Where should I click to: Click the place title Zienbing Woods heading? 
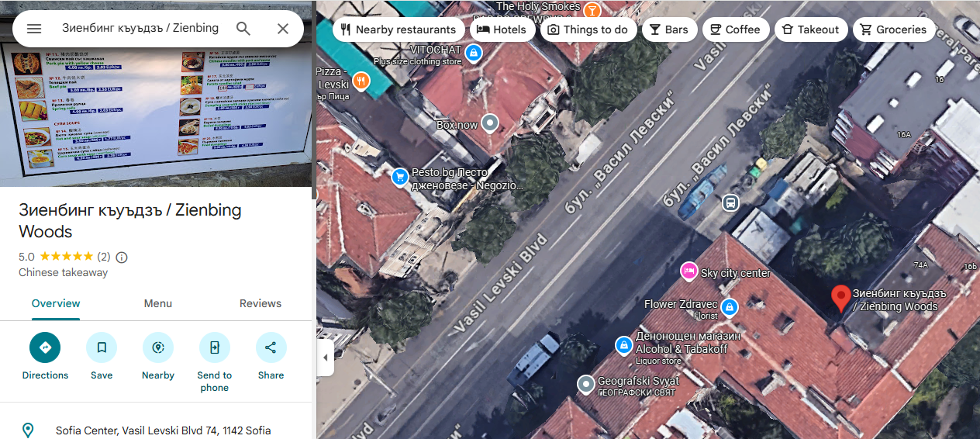130,221
